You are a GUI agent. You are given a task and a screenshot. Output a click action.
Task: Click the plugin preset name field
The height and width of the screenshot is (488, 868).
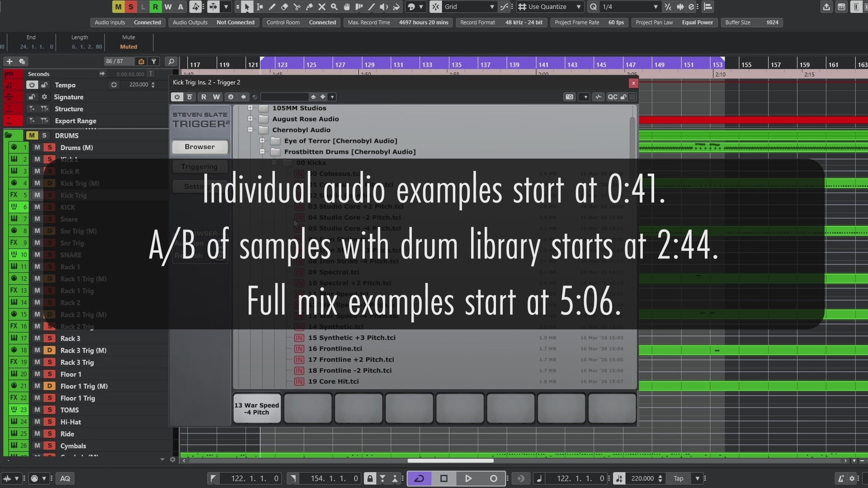285,97
